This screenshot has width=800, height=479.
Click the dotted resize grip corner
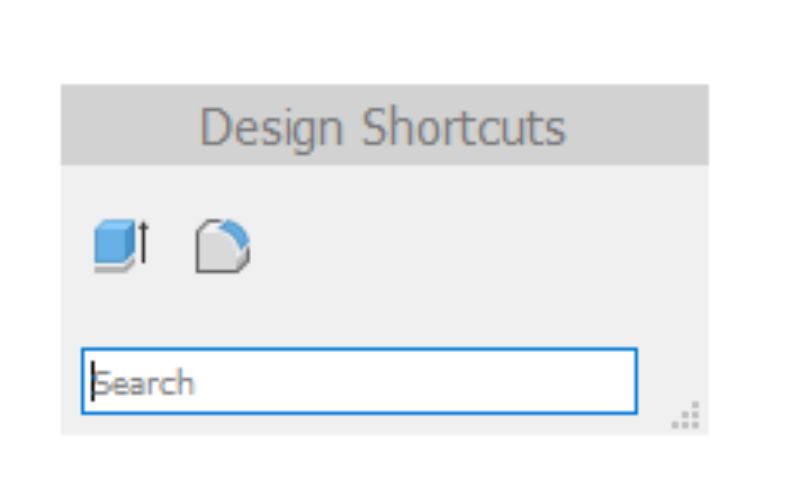[x=686, y=415]
